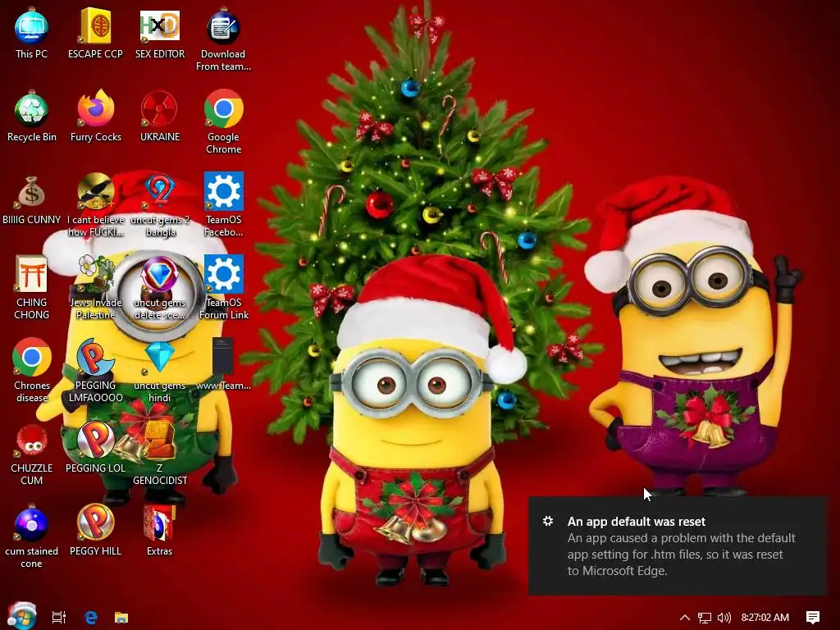Image resolution: width=840 pixels, height=630 pixels.
Task: Select the uncut gems 2 bangla icon
Action: 160,205
